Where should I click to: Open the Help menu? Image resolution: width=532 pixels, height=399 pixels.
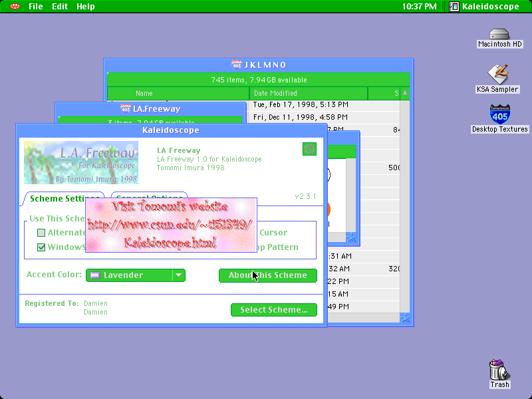[86, 6]
